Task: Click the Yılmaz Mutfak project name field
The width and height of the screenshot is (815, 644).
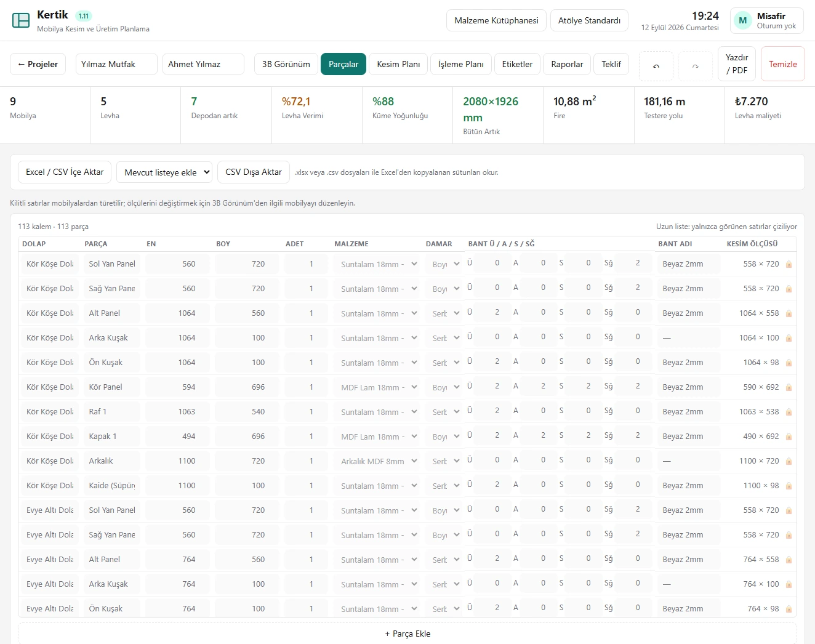Action: [x=117, y=64]
